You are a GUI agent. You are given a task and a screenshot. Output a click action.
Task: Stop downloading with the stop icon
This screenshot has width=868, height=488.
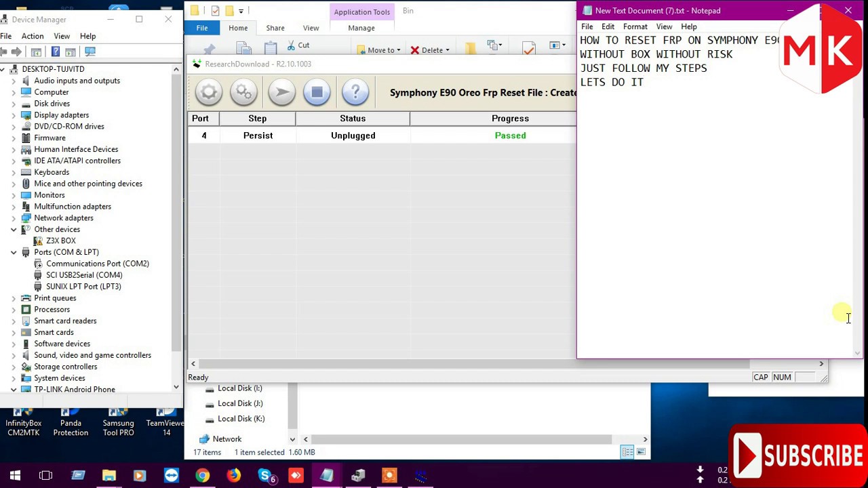[x=317, y=92]
